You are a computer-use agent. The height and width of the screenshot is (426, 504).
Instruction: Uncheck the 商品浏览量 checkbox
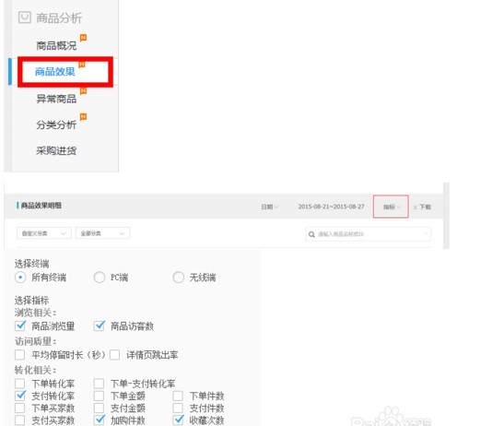(20, 325)
